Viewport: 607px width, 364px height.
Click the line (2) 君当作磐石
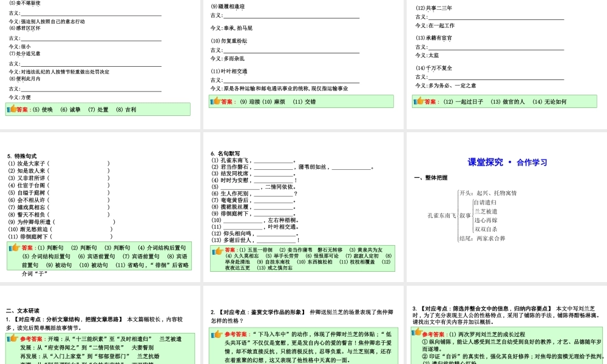(x=293, y=167)
